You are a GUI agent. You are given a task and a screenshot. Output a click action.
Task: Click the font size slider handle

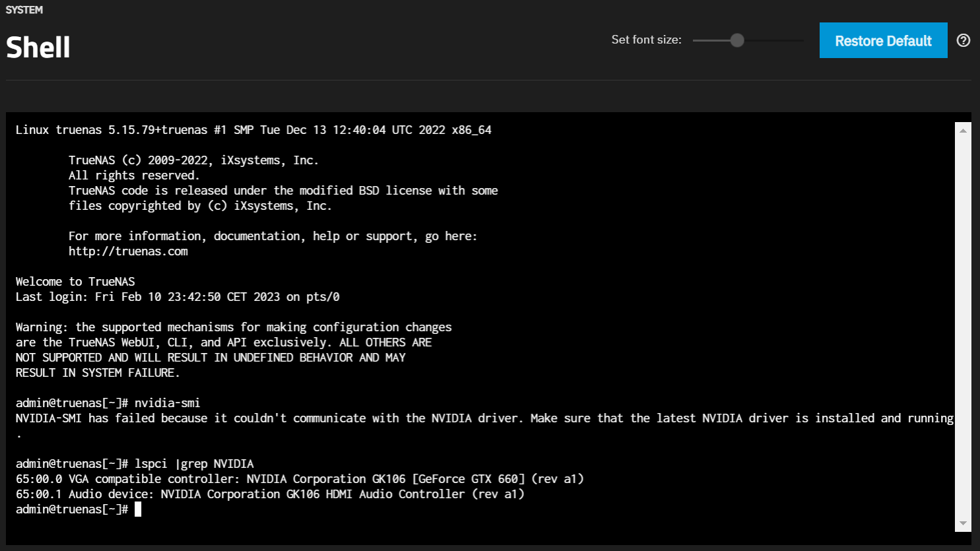pyautogui.click(x=737, y=40)
